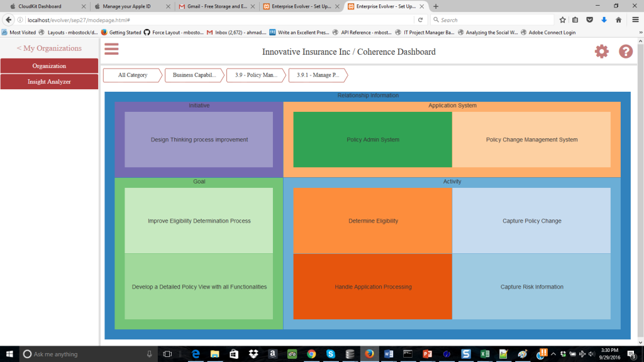
Task: Open the Firefox application menu
Action: 636,19
